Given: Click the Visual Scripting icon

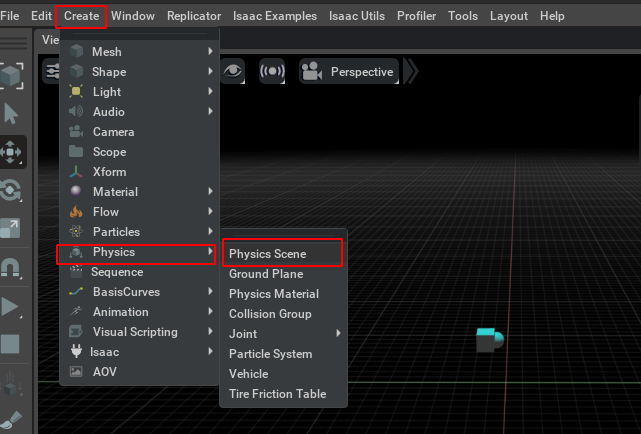Looking at the screenshot, I should 76,331.
